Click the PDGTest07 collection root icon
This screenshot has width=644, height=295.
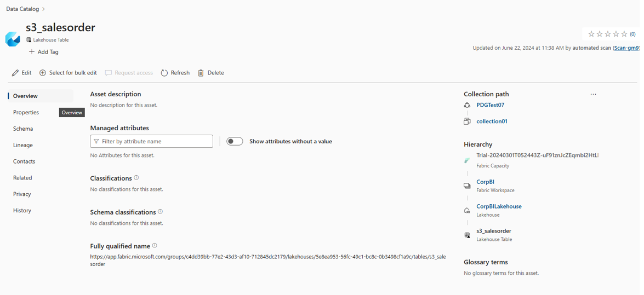466,105
